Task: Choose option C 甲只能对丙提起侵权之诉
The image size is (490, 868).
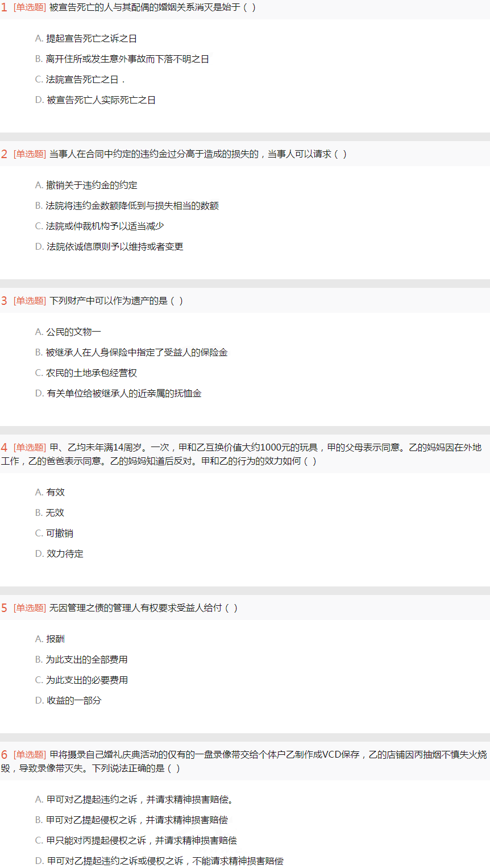Action: tap(136, 841)
